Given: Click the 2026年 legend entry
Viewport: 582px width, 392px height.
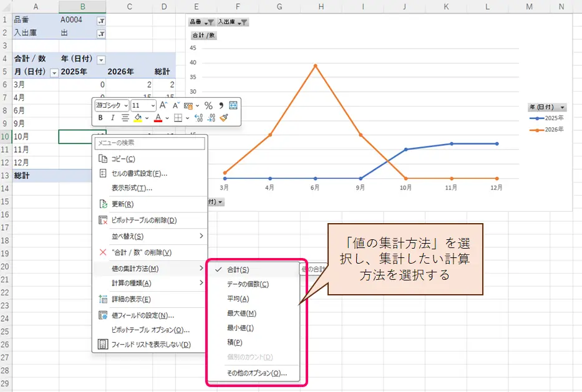Looking at the screenshot, I should (546, 130).
